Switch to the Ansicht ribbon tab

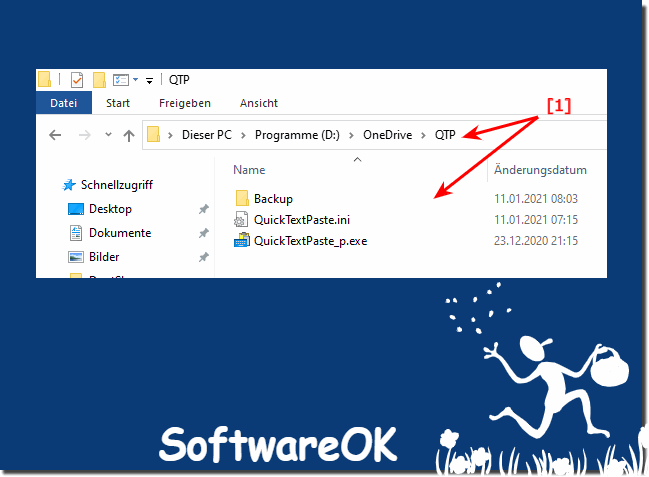[259, 103]
